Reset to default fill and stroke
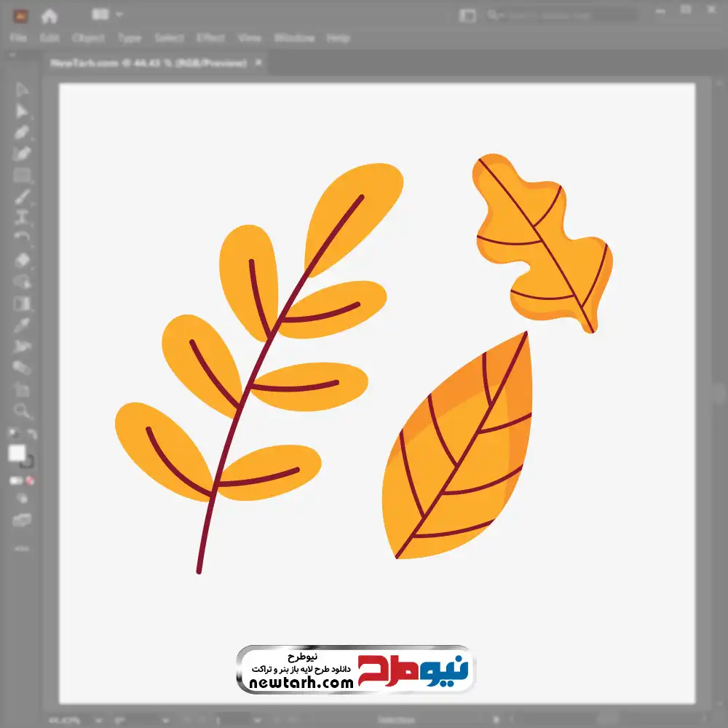Viewport: 728px width, 728px height. (12, 434)
